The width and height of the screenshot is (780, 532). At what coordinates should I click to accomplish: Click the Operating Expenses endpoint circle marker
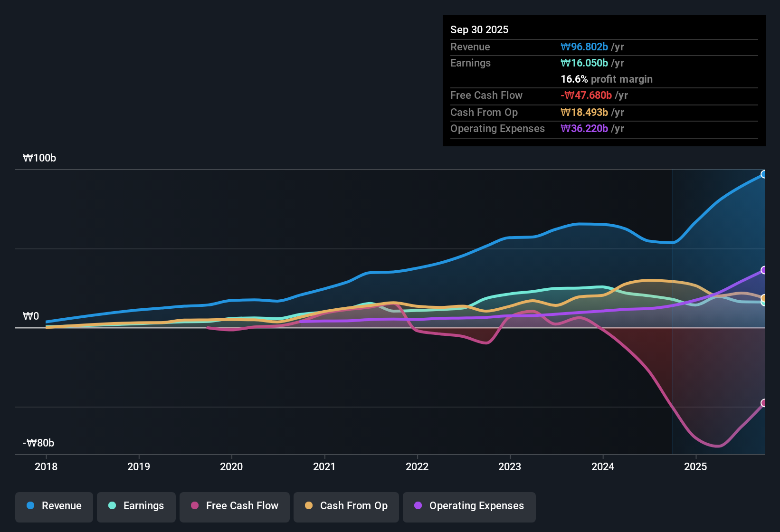point(764,270)
